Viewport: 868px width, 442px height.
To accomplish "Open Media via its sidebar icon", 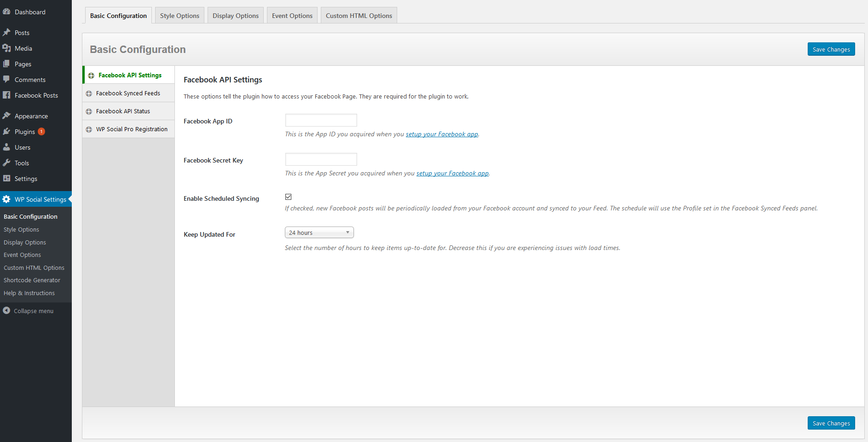I will point(6,48).
